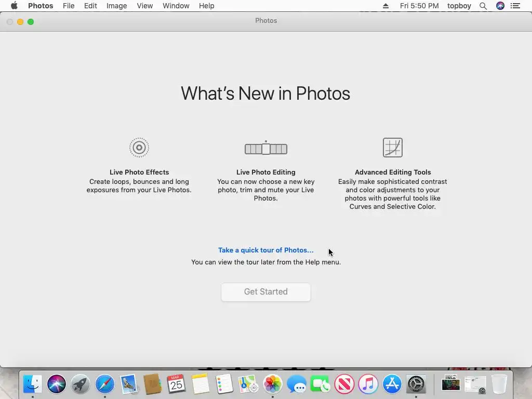
Task: Open the photo stack thumbnail in Dock
Action: pos(451,384)
